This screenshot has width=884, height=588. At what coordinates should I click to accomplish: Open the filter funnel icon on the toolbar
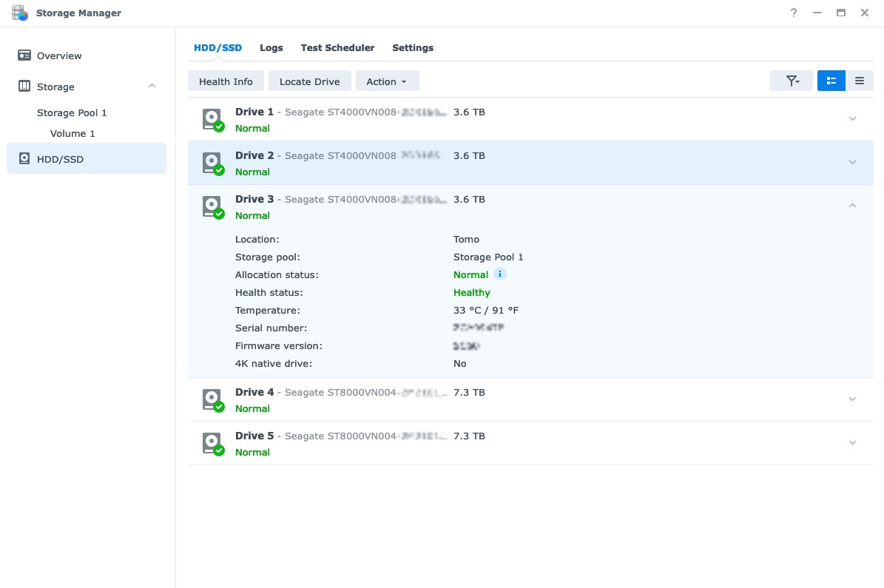(x=792, y=81)
